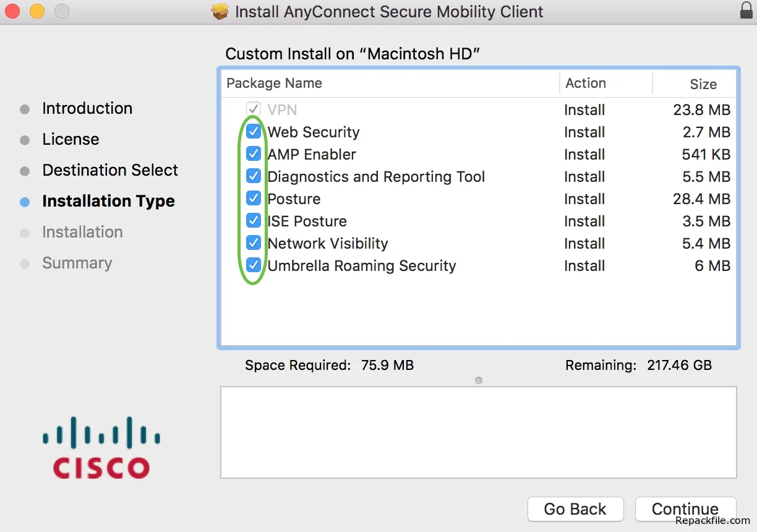Select Diagnostics and Reporting Tool row text
757x532 pixels.
(x=376, y=176)
